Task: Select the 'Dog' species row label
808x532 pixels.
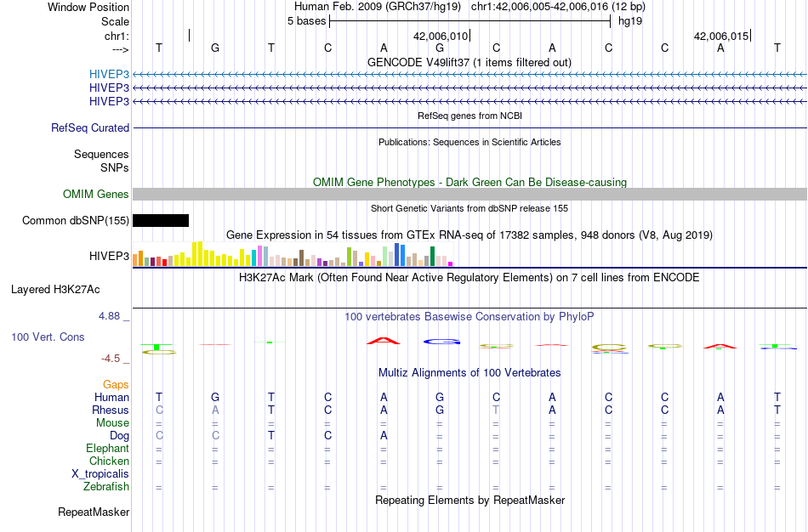Action: [120, 436]
